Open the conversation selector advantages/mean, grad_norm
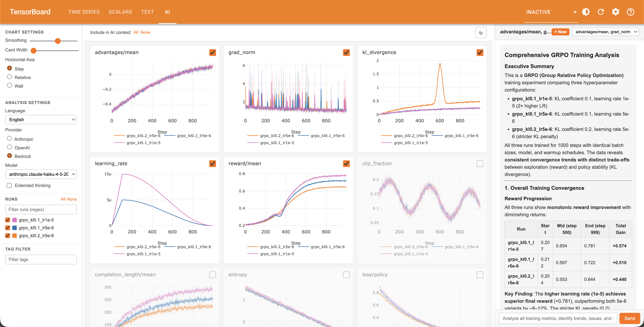The height and width of the screenshot is (327, 644). [x=605, y=32]
